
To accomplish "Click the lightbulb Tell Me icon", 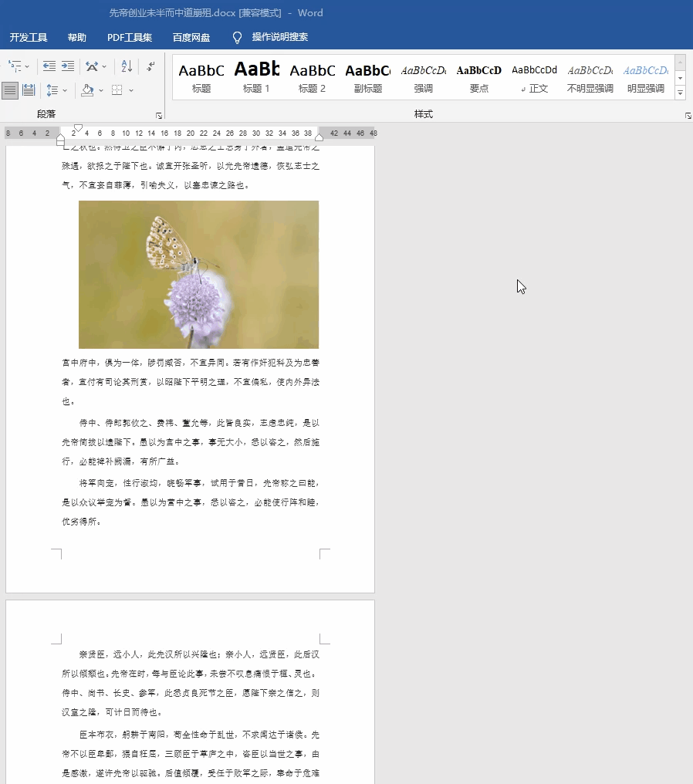I will point(238,38).
